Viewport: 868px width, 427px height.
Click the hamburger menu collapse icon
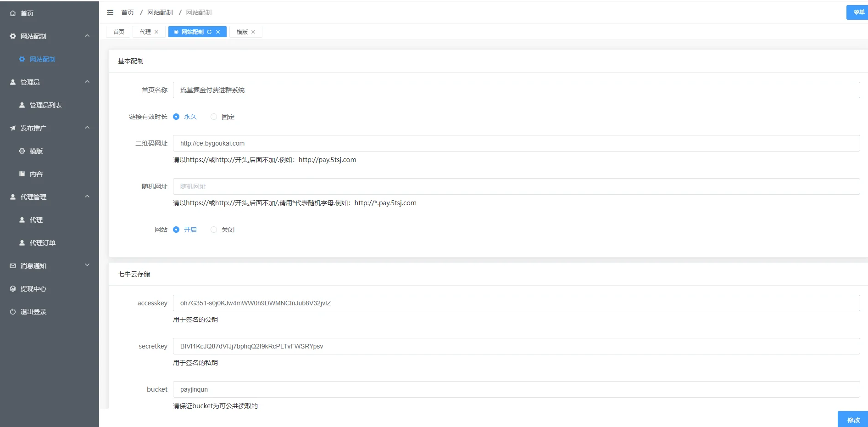[x=110, y=12]
